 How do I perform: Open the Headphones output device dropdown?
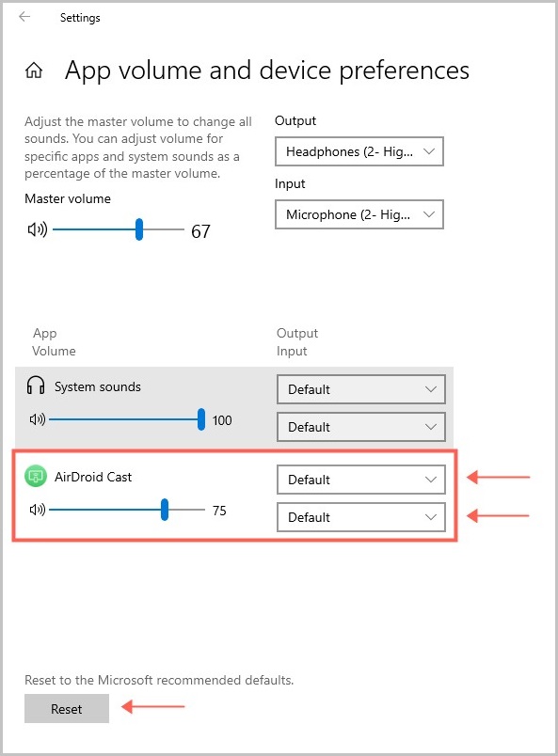pyautogui.click(x=359, y=151)
